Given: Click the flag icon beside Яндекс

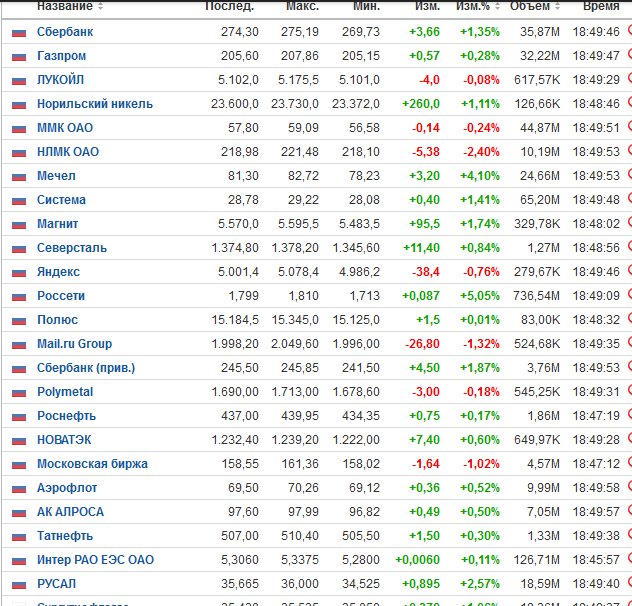Looking at the screenshot, I should [x=19, y=273].
